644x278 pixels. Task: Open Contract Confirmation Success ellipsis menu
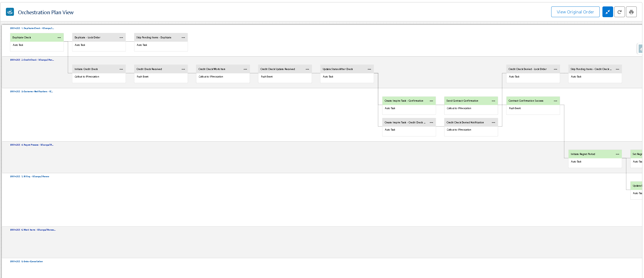point(555,101)
